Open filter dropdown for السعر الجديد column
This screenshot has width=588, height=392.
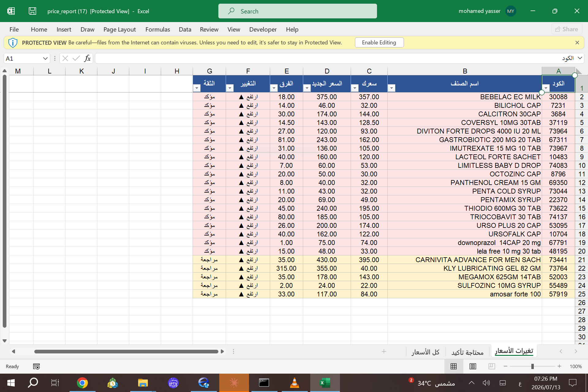click(x=307, y=88)
